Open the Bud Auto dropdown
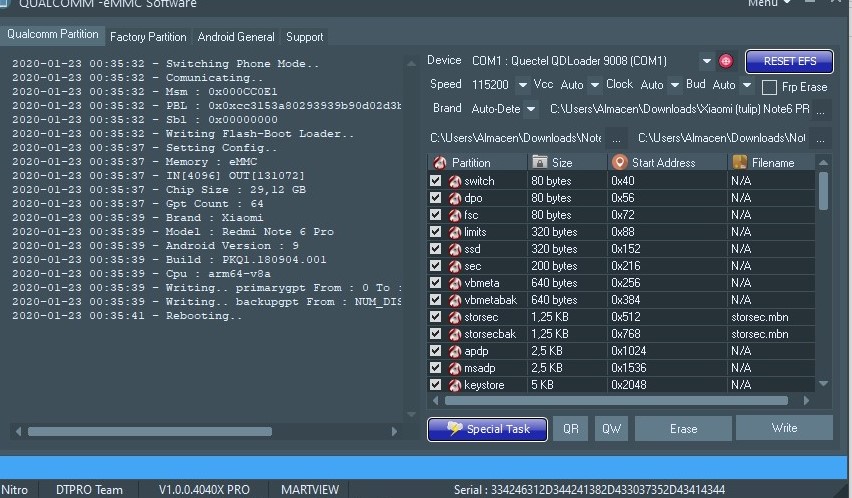 coord(747,85)
